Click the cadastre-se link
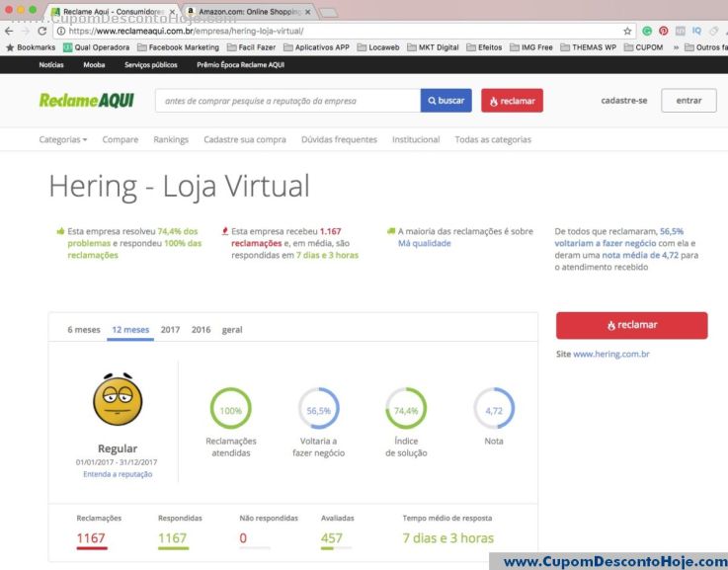This screenshot has height=570, width=728. pos(624,100)
